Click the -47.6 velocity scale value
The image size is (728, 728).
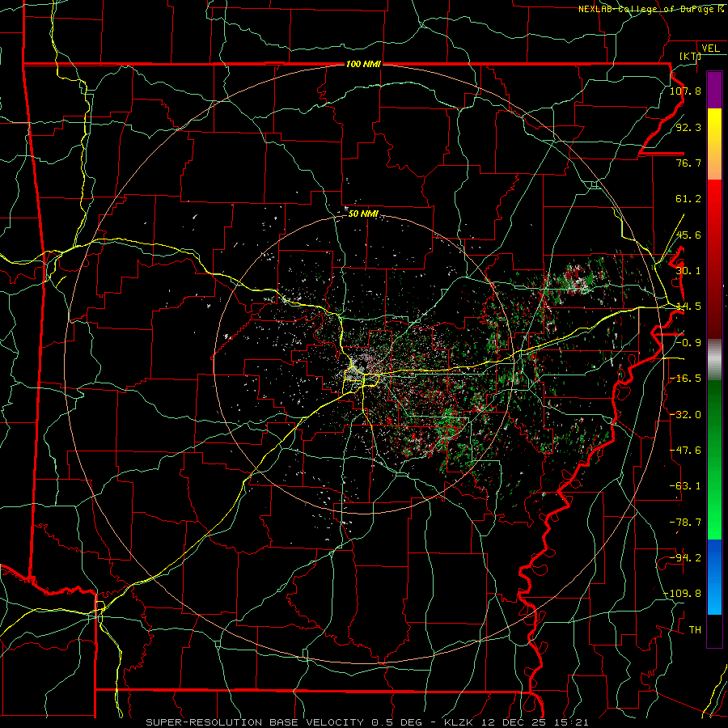[685, 451]
